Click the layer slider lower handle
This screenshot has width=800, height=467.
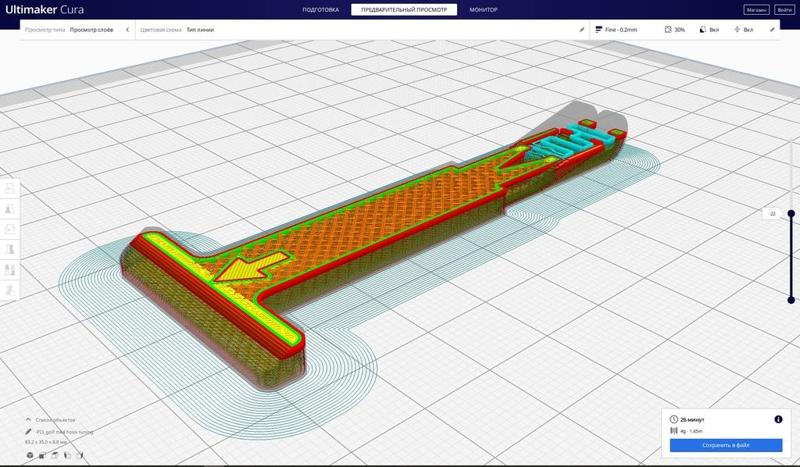coord(791,300)
